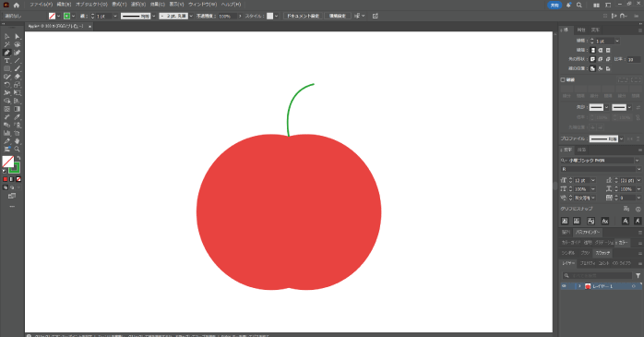Open variable width profile dropdown in control bar
Viewport: 644px width, 337px height.
[x=154, y=16]
